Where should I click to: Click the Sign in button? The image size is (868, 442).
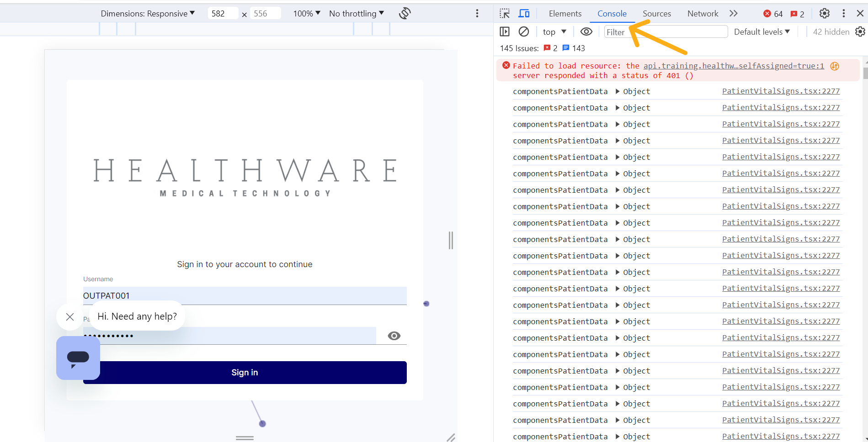click(x=245, y=373)
